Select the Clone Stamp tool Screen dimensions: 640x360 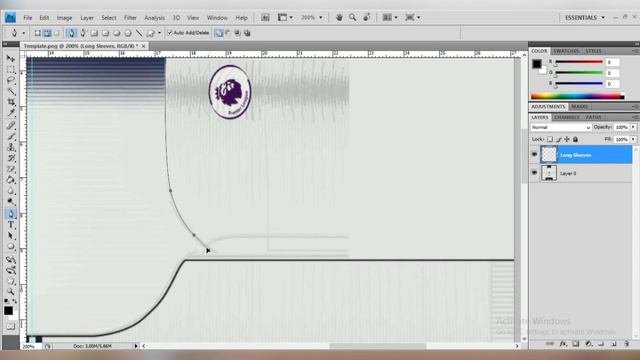[x=11, y=147]
